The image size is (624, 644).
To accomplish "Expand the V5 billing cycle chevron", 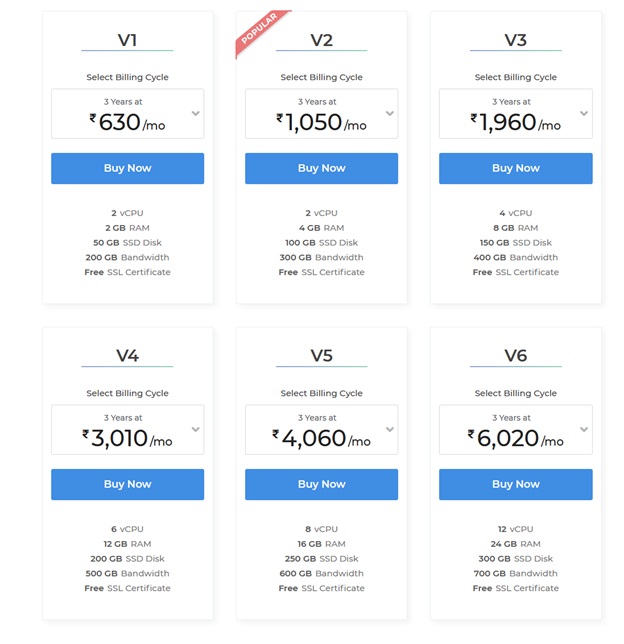I will pos(390,429).
